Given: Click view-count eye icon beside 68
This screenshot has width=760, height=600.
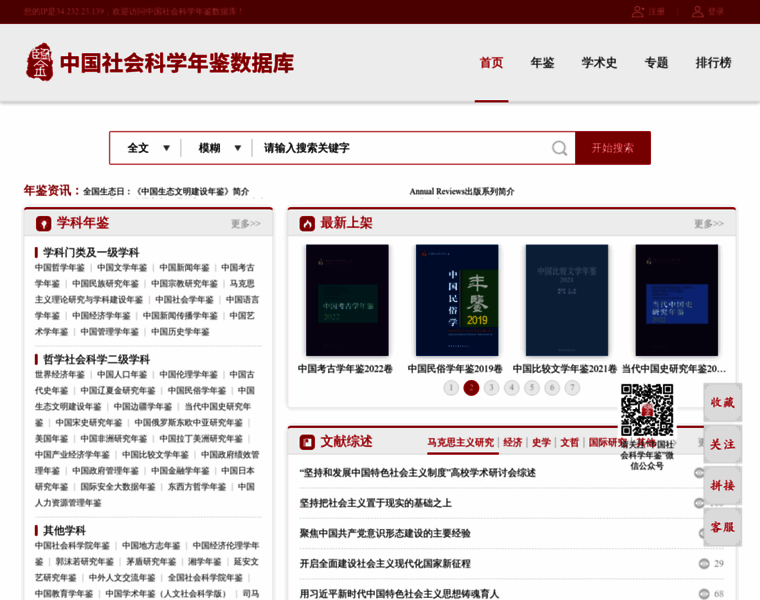Looking at the screenshot, I should pos(704,594).
